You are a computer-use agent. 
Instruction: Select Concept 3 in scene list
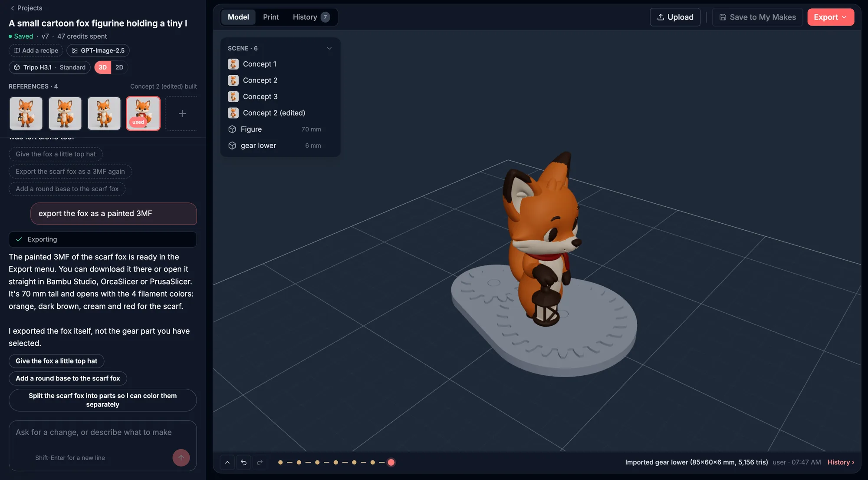280,96
